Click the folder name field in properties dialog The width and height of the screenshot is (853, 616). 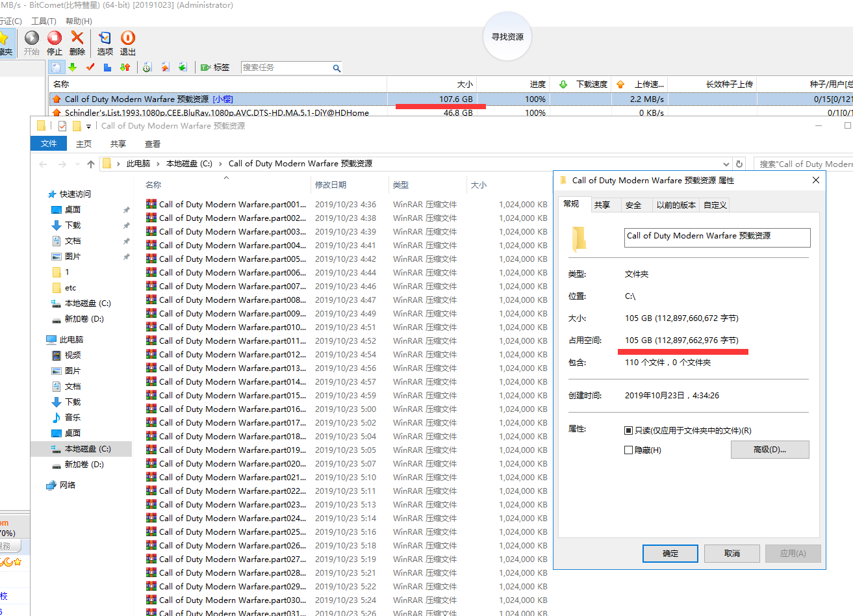[717, 237]
